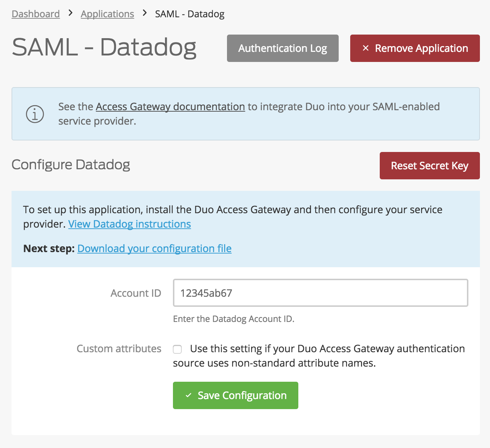This screenshot has width=490, height=448.
Task: Select the 12345ab67 Account ID text
Action: click(206, 293)
